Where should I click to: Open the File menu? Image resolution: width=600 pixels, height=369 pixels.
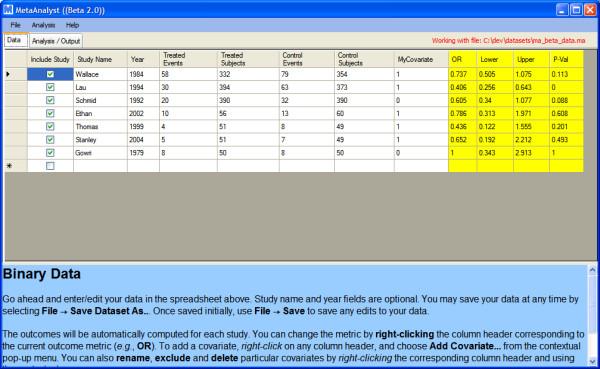16,25
